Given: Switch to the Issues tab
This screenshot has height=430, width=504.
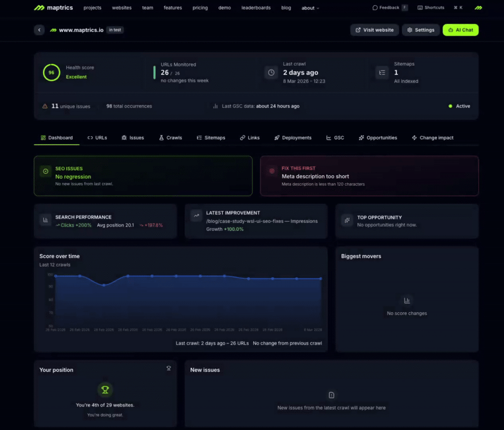Looking at the screenshot, I should tap(133, 138).
